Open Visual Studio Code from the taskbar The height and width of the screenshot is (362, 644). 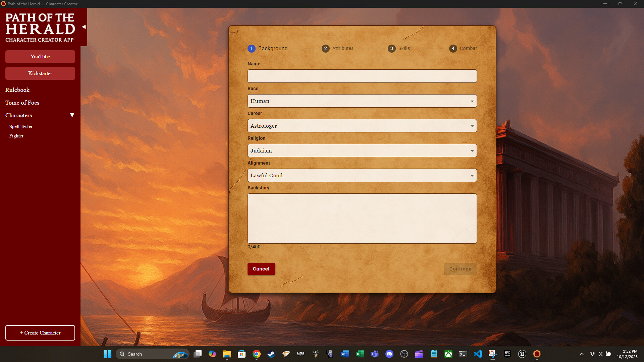point(478,354)
